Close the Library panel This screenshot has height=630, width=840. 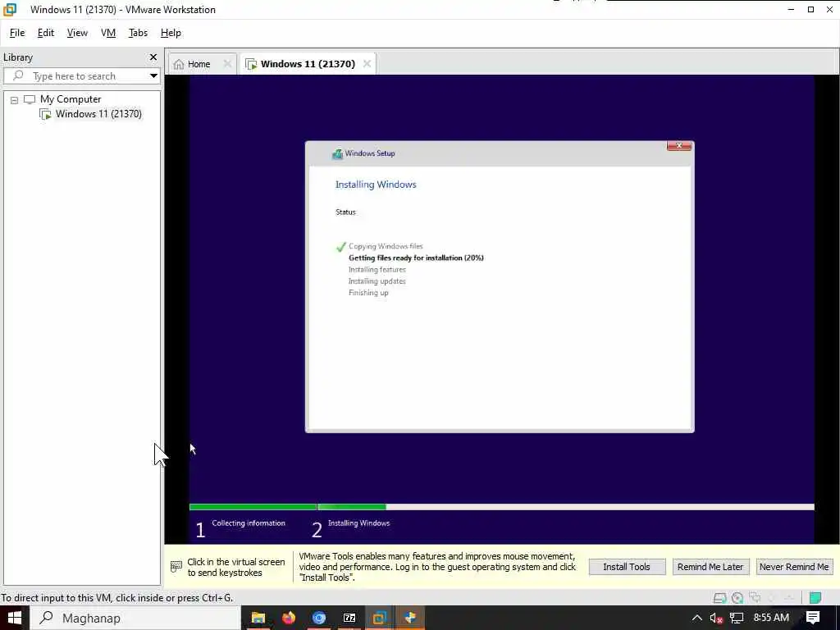click(x=153, y=57)
